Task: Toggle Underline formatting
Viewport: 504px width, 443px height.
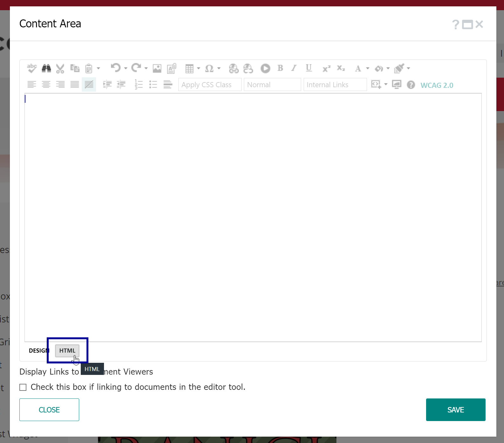Action: (309, 68)
